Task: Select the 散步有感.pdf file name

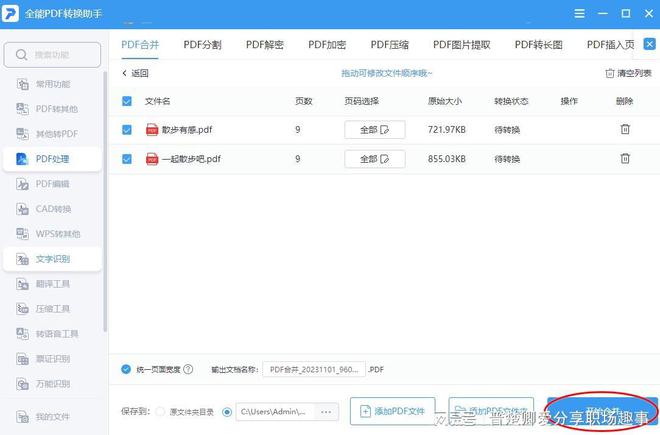Action: click(187, 130)
